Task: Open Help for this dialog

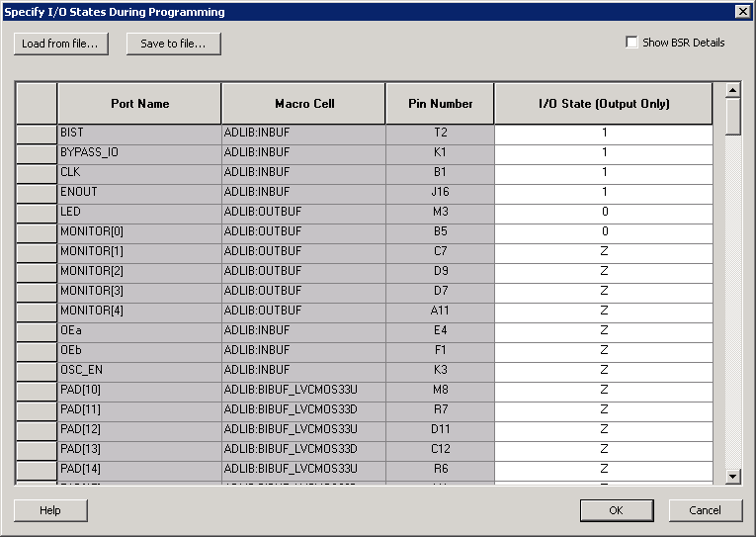Action: pos(50,510)
